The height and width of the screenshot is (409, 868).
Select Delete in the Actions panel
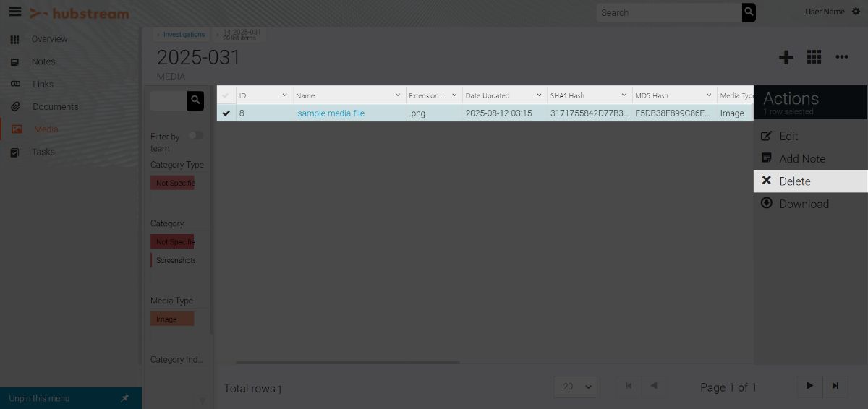point(795,181)
